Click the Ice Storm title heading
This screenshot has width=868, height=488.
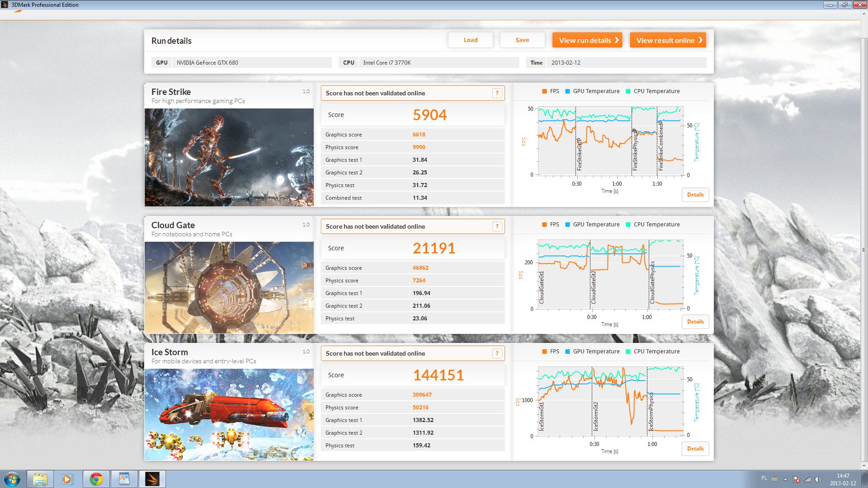pyautogui.click(x=170, y=352)
